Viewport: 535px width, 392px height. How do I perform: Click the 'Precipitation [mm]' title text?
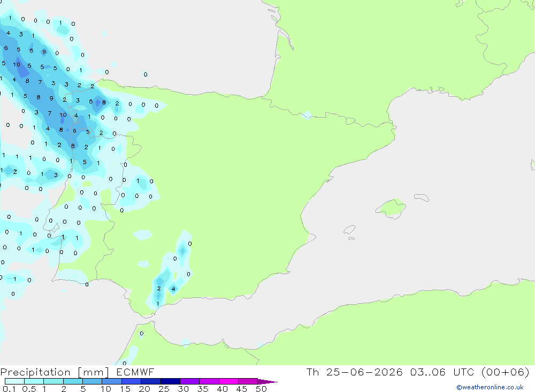[55, 372]
